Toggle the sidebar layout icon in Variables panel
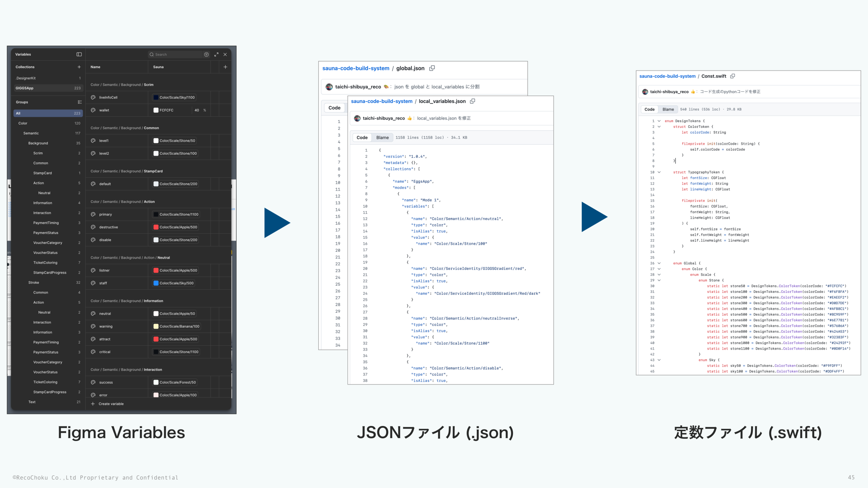868x488 pixels. point(79,54)
